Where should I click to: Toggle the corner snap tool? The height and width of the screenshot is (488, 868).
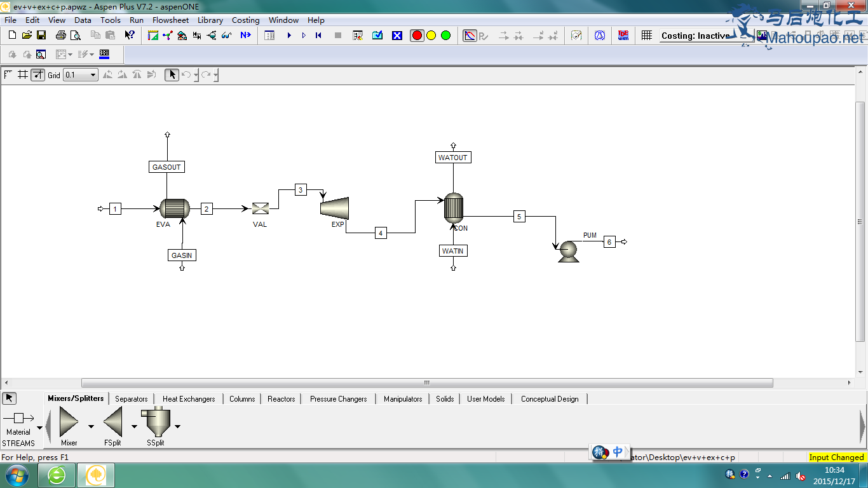(8, 75)
